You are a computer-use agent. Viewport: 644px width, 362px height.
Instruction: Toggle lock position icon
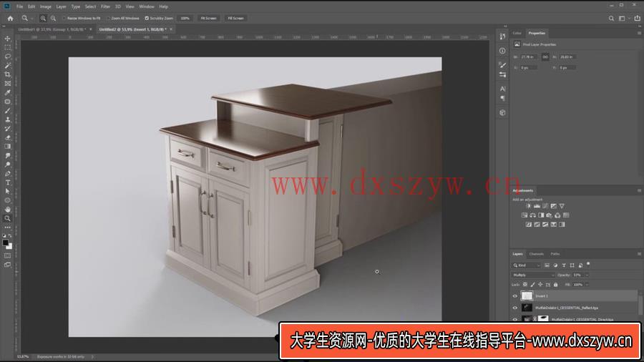click(540, 285)
